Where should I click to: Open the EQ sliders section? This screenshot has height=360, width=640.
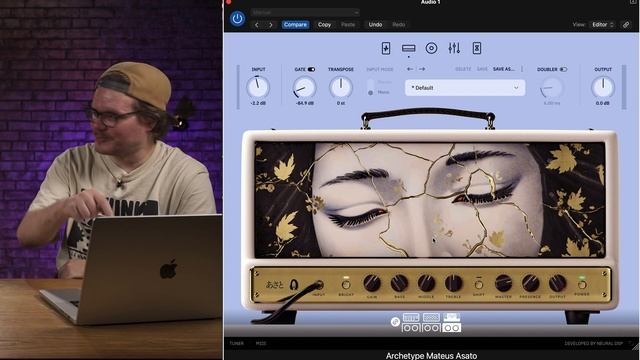(454, 48)
